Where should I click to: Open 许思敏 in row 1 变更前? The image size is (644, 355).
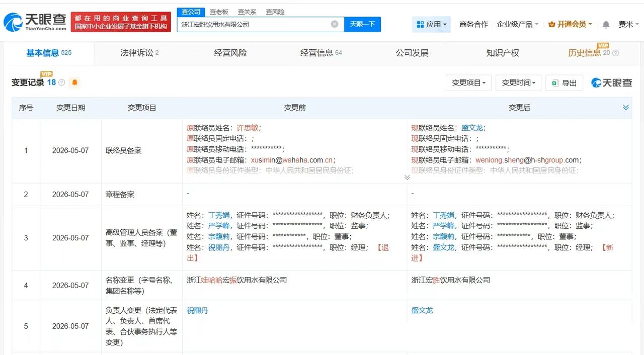(247, 128)
